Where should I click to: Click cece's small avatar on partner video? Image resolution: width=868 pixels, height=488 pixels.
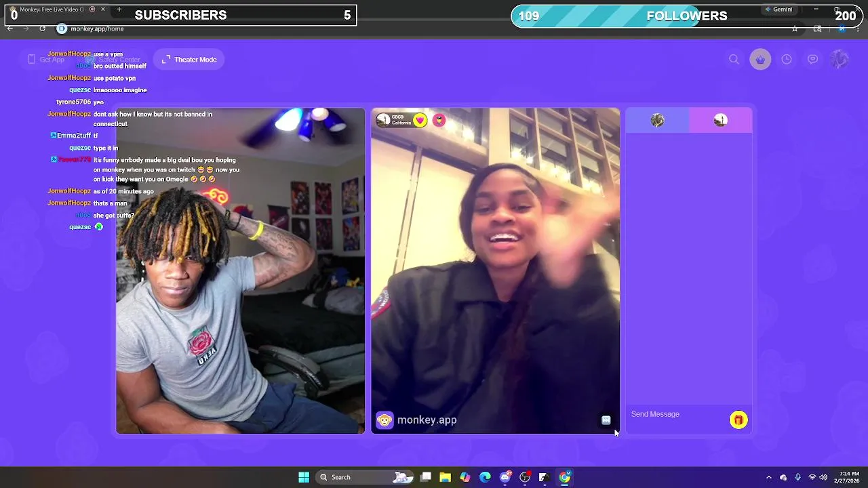(383, 120)
